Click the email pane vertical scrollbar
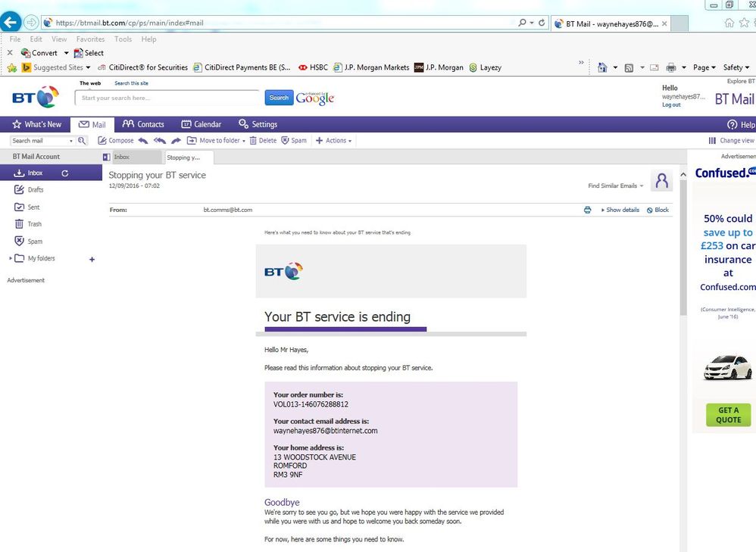This screenshot has height=552, width=756. point(683,246)
